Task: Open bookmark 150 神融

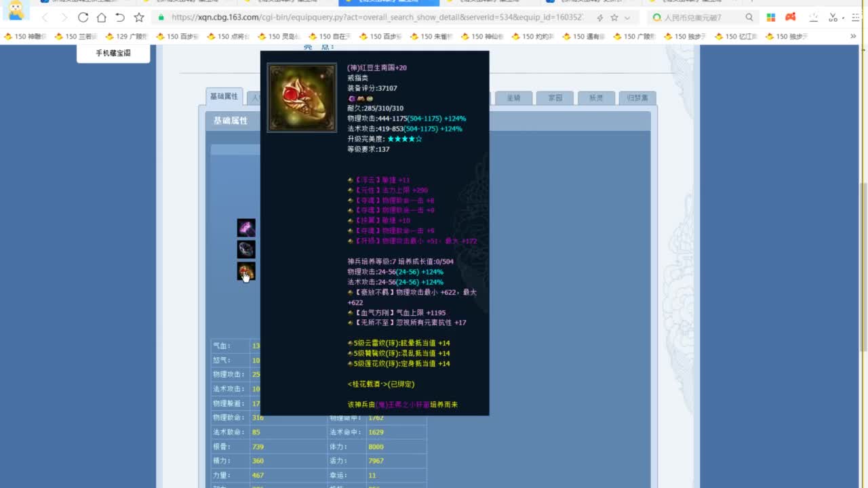Action: point(26,37)
